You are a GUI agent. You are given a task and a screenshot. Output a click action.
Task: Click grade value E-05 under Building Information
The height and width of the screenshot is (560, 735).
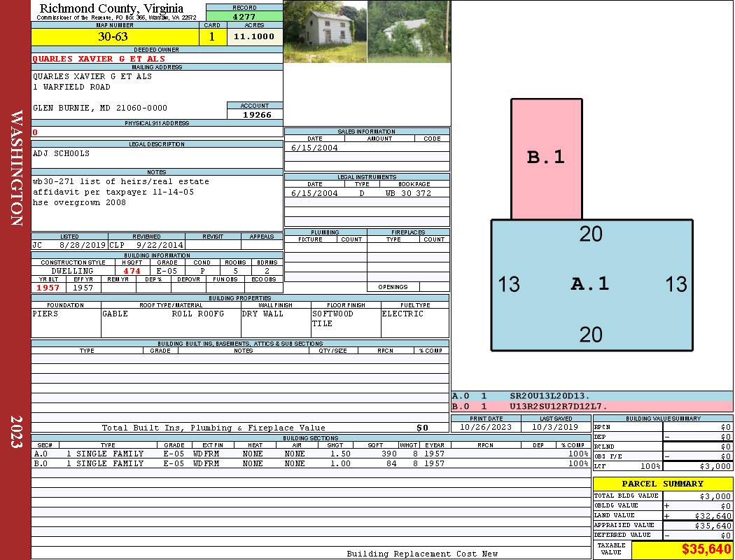tap(167, 272)
